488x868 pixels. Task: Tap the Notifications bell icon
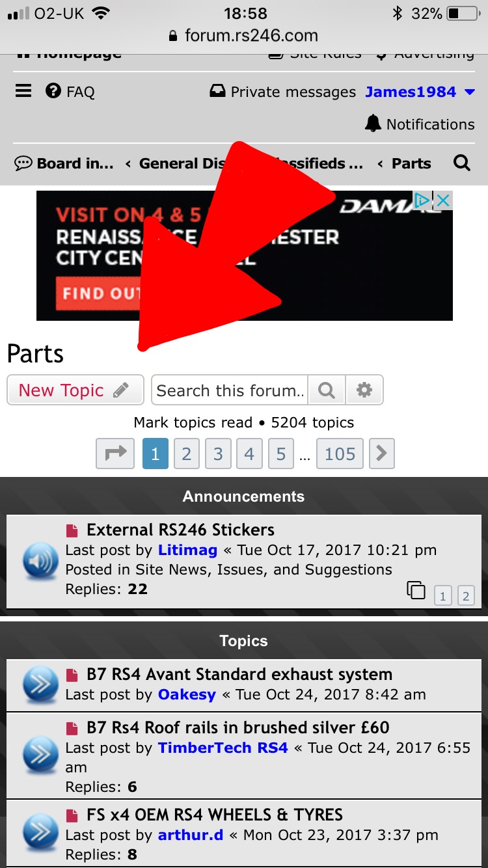373,124
